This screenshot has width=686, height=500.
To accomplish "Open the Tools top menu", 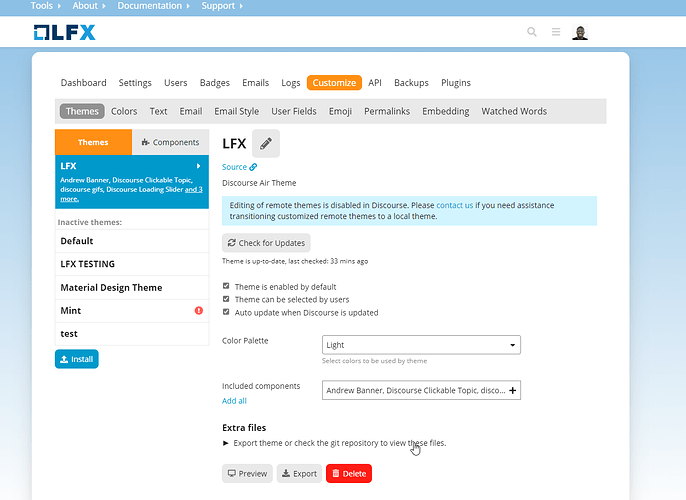I will (46, 6).
